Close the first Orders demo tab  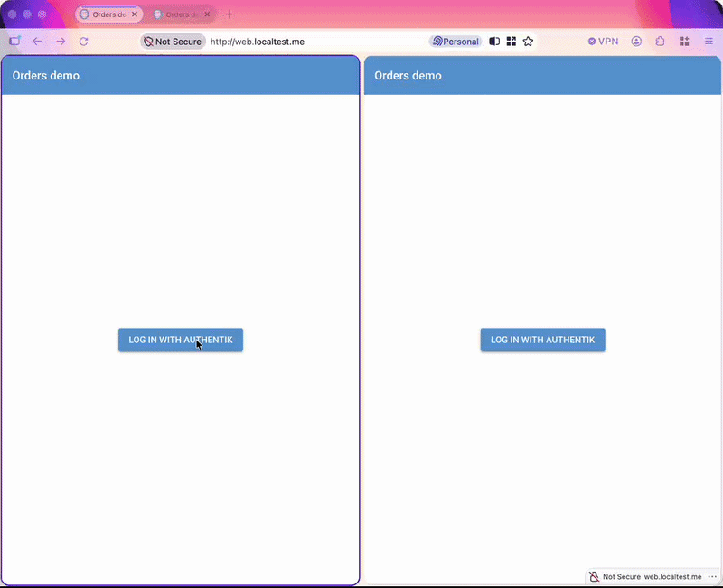(x=135, y=14)
